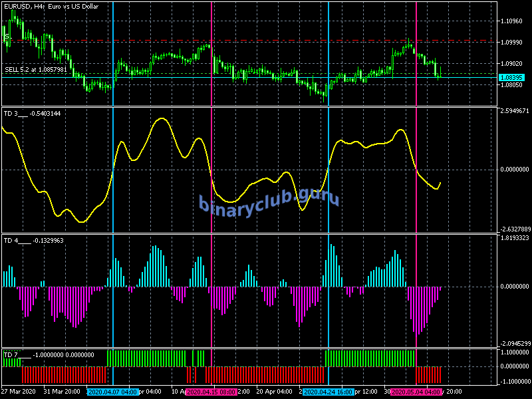This screenshot has height=399, width=532.
Task: Select the 2020.05.04 04:00 pink date marker
Action: (x=416, y=392)
